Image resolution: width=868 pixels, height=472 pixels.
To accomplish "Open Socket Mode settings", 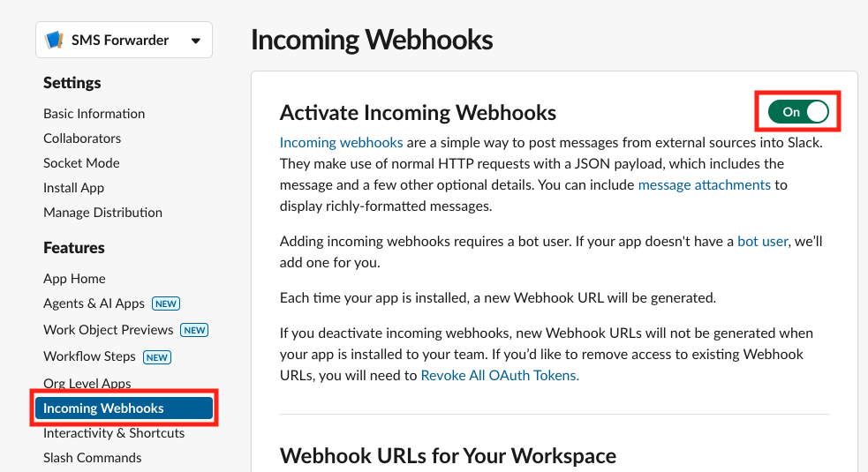I will 81,163.
